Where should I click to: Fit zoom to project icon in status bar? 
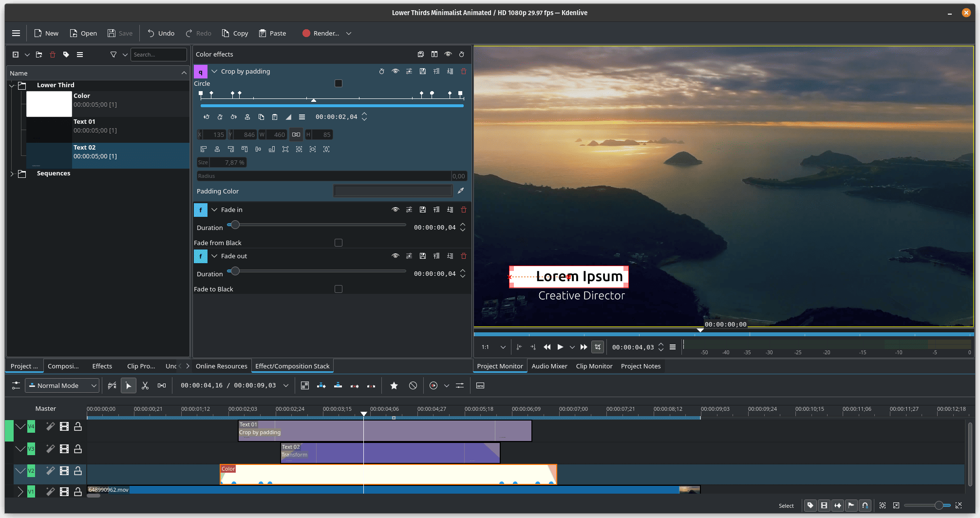click(x=883, y=505)
